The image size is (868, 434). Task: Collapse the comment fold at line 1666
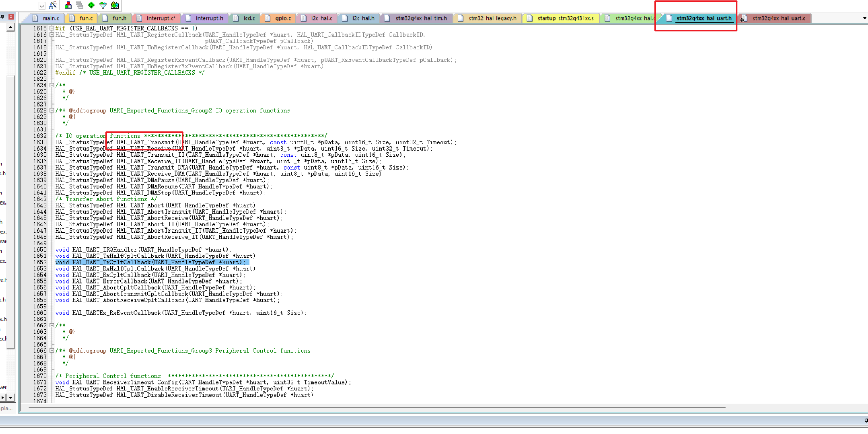coord(52,350)
